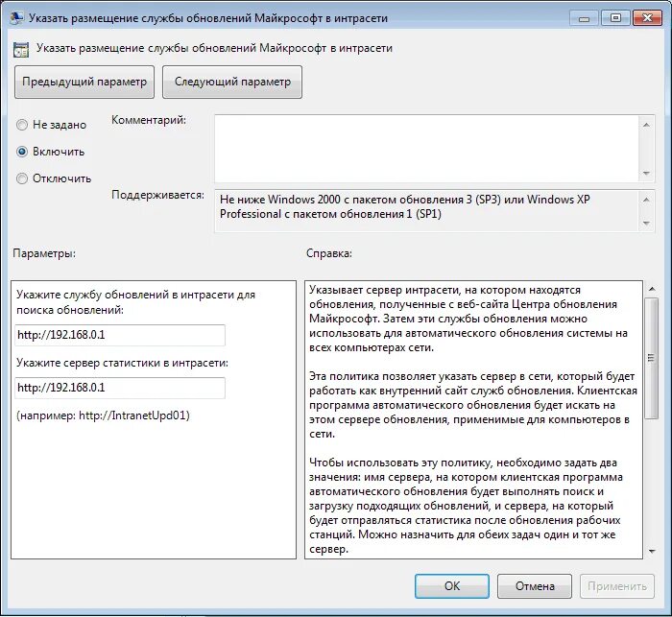Click the policy setting icon beside the heading
The height and width of the screenshot is (617, 672).
pos(20,49)
